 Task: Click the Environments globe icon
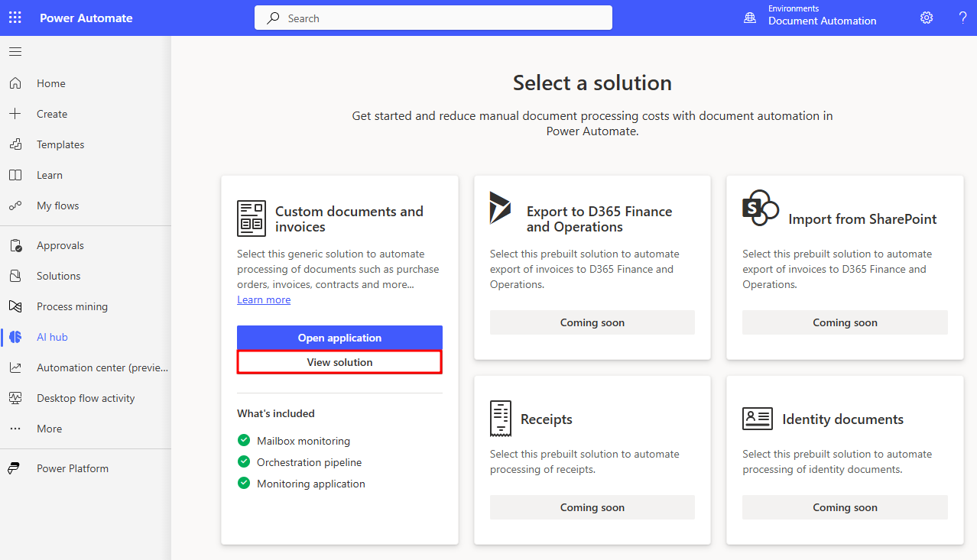point(750,18)
